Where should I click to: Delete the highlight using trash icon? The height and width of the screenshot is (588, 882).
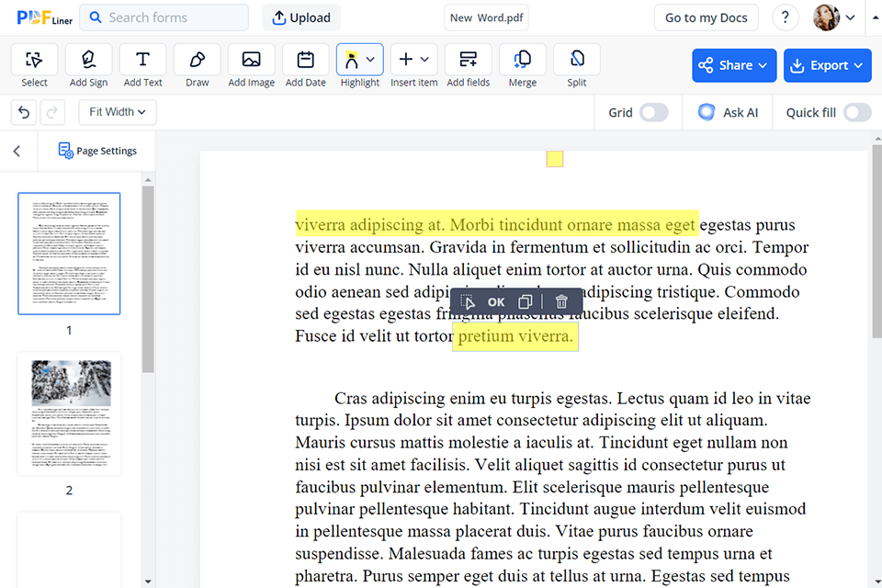pos(561,301)
